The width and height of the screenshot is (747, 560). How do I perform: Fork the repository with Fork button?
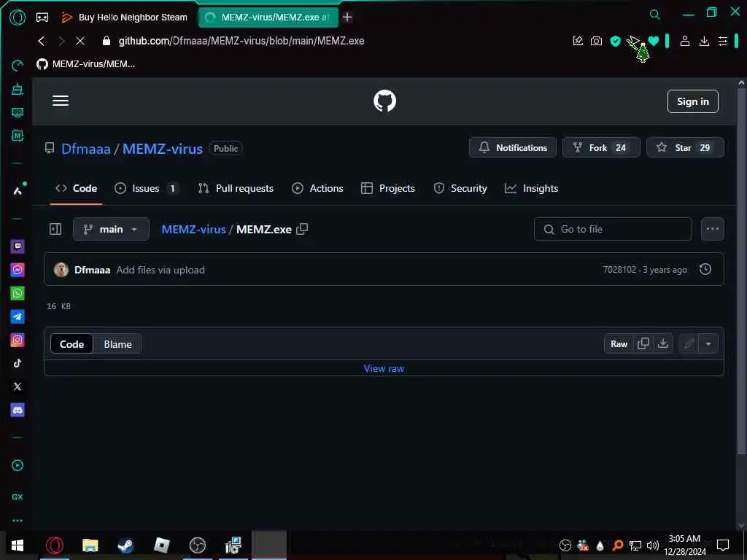[x=601, y=147]
